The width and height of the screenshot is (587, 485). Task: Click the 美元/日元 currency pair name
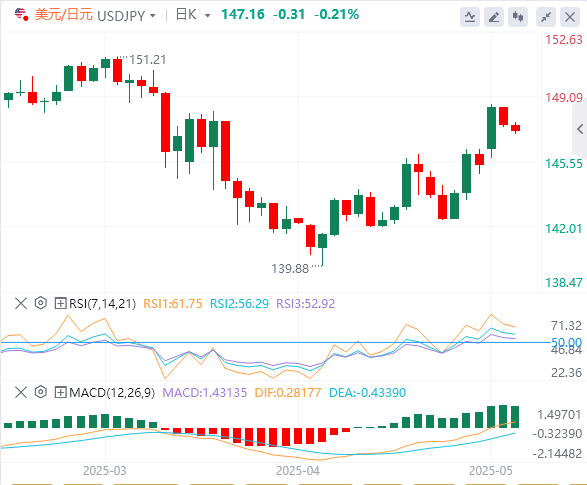(x=64, y=15)
